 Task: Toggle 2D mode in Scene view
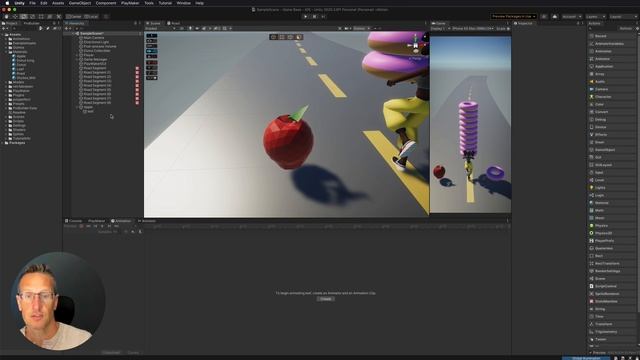[x=182, y=29]
